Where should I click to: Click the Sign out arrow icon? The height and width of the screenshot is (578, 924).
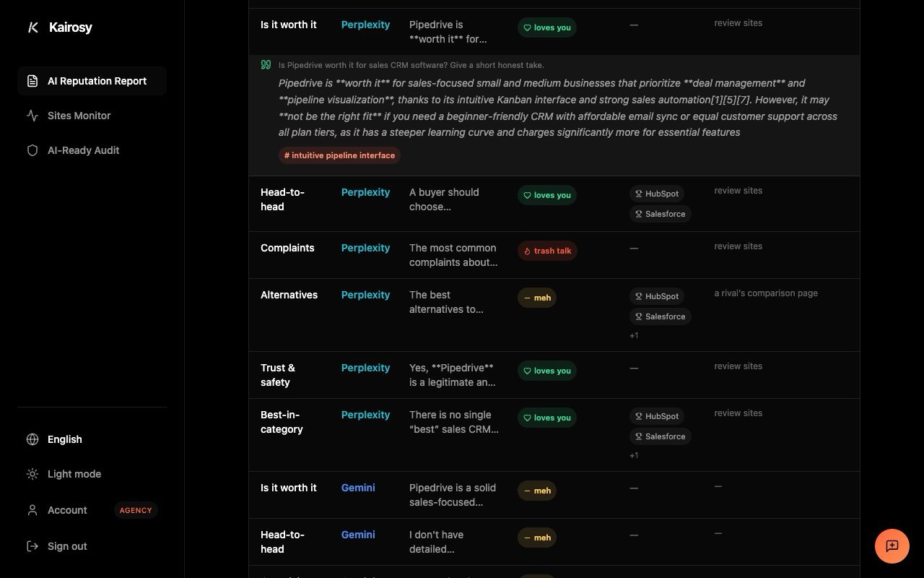[32, 546]
